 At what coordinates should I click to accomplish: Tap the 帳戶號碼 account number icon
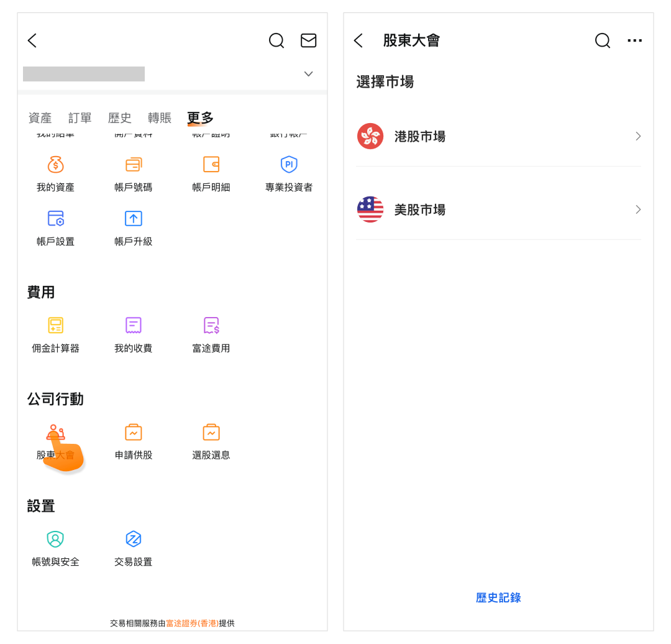pyautogui.click(x=133, y=165)
